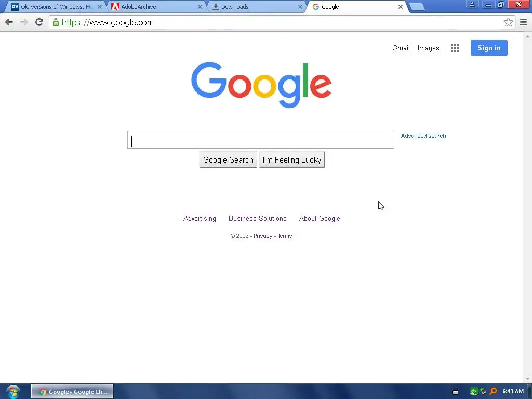Open the Chrome hamburger menu

[x=524, y=22]
